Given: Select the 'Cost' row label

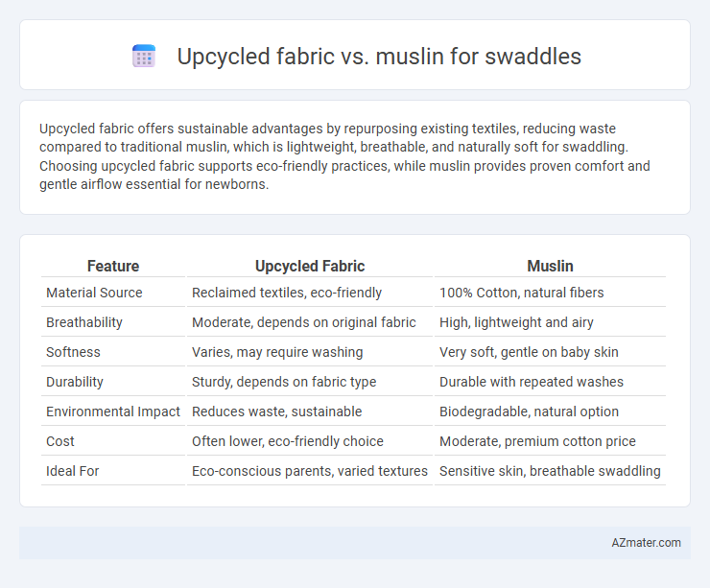Looking at the screenshot, I should 60,441.
